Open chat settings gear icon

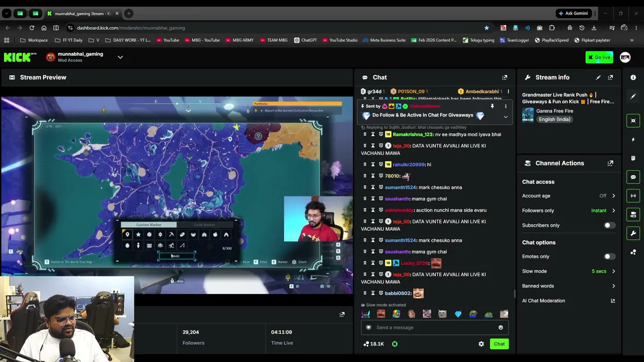pos(481,344)
